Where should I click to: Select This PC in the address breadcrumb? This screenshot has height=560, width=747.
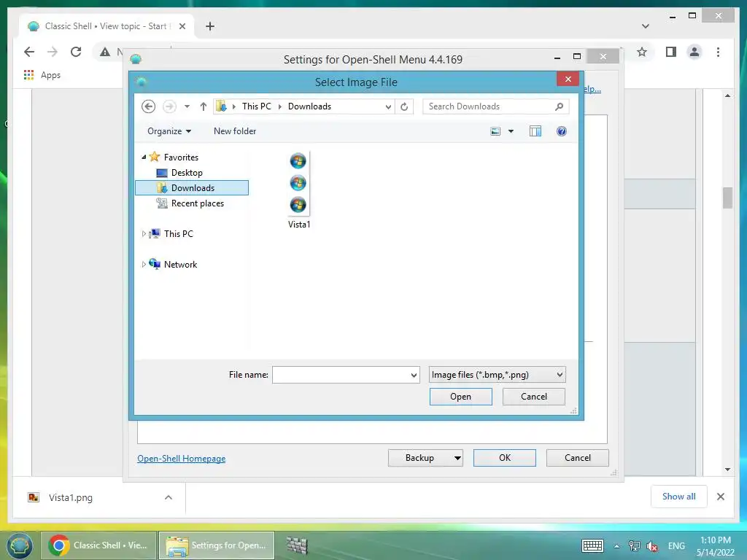pos(256,106)
